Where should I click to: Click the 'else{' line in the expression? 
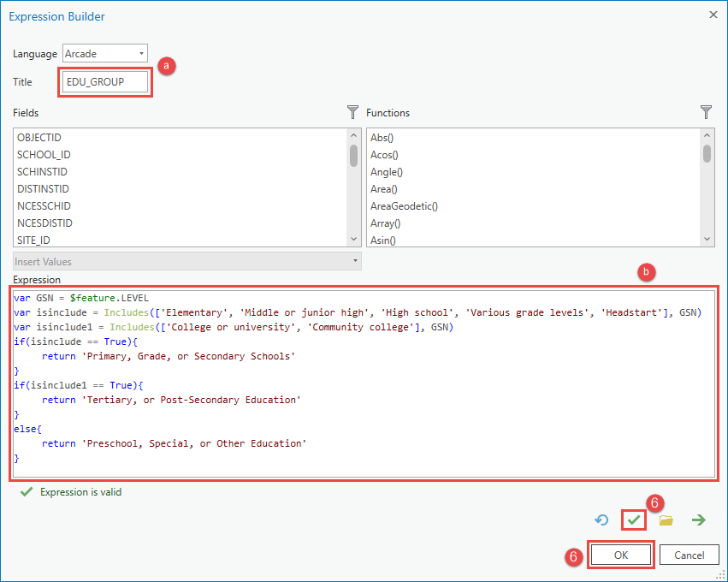[x=28, y=429]
